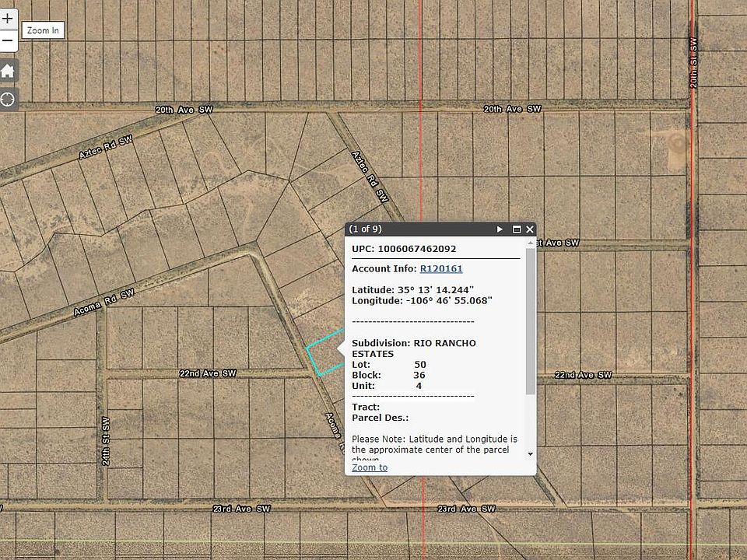The width and height of the screenshot is (747, 560).
Task: Reset map with the Home icon
Action: coord(8,72)
